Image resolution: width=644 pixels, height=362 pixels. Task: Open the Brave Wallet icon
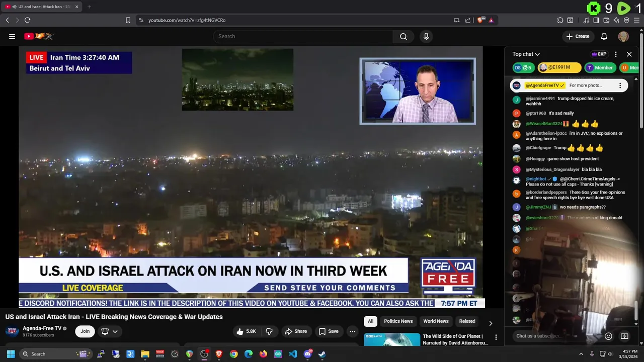606,20
